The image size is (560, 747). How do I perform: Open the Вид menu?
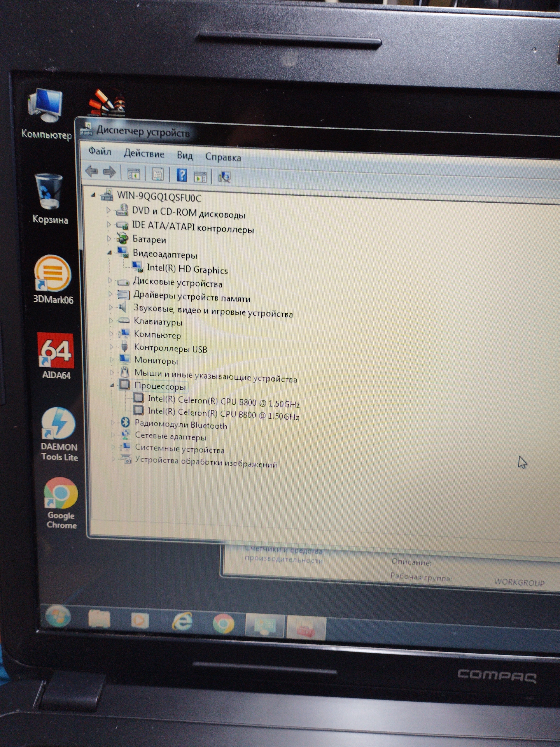(x=185, y=156)
